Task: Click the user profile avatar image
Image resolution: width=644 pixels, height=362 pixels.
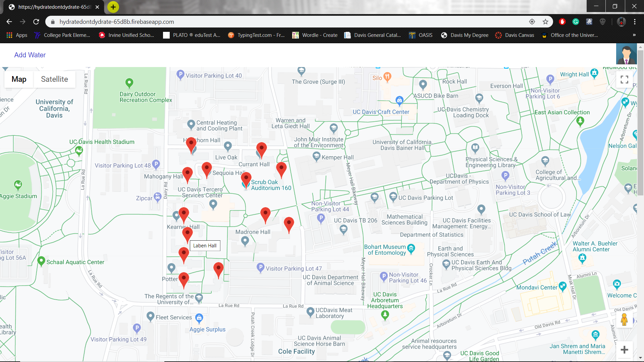Action: click(x=626, y=54)
